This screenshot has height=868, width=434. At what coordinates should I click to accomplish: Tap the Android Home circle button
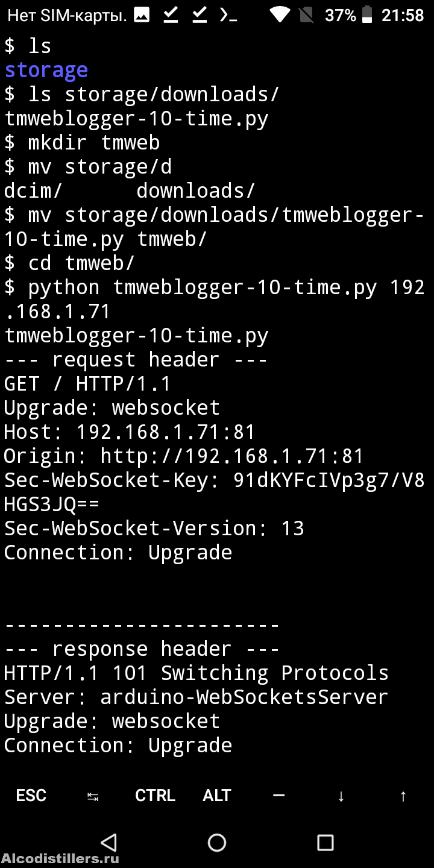tap(217, 842)
